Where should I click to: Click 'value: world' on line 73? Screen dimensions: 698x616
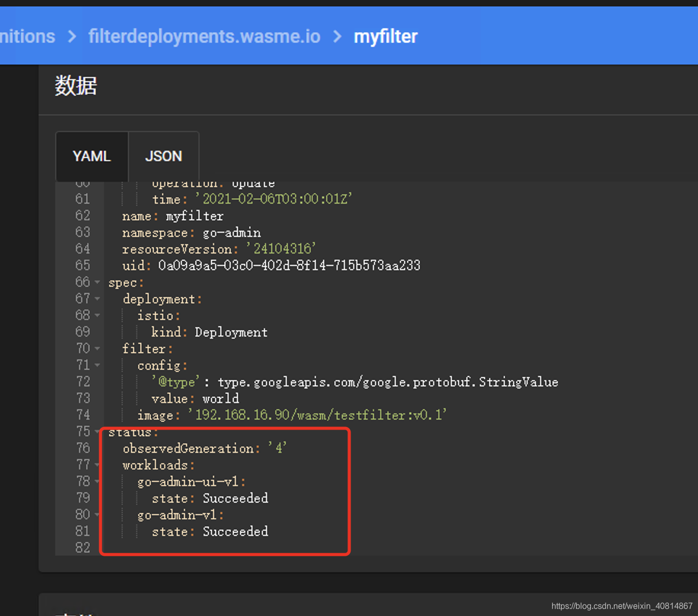[195, 399]
